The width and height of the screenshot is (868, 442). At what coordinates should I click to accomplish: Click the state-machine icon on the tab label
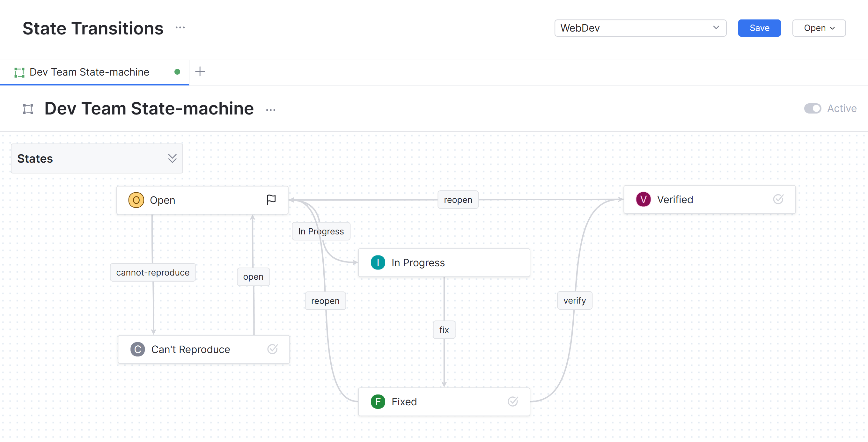tap(19, 72)
